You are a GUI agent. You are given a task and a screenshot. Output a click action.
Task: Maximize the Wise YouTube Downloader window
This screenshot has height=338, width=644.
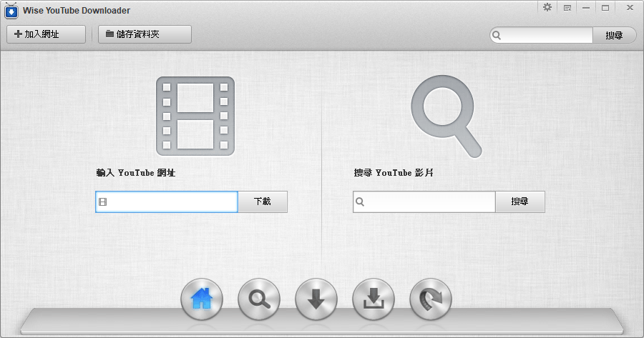605,8
